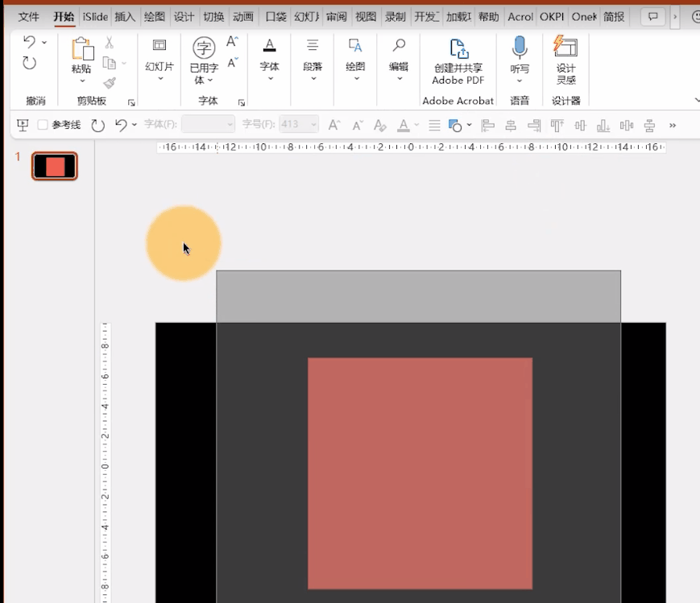Click the Cut scissors icon
Image resolution: width=700 pixels, height=603 pixels.
click(x=110, y=43)
